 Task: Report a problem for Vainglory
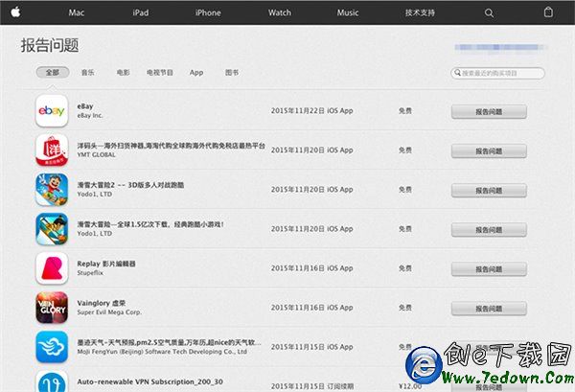click(x=489, y=309)
